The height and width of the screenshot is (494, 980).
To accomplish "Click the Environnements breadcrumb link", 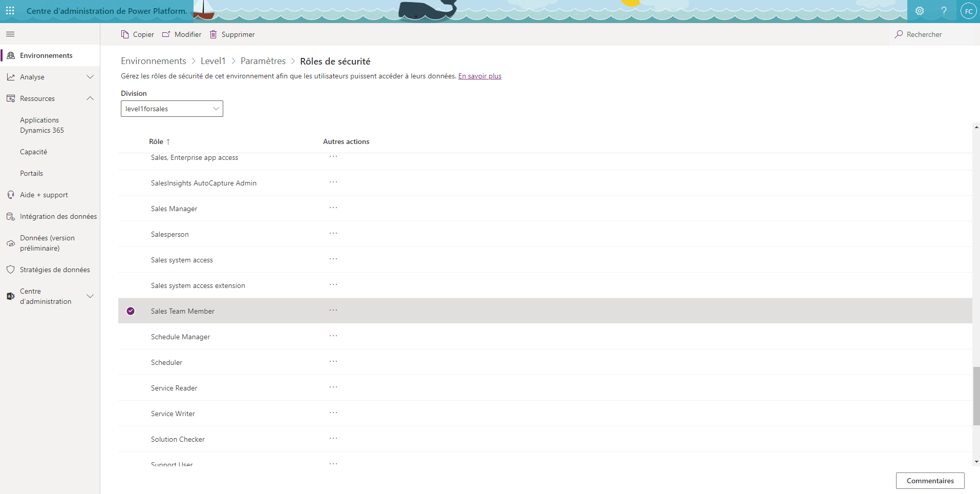I will click(154, 61).
